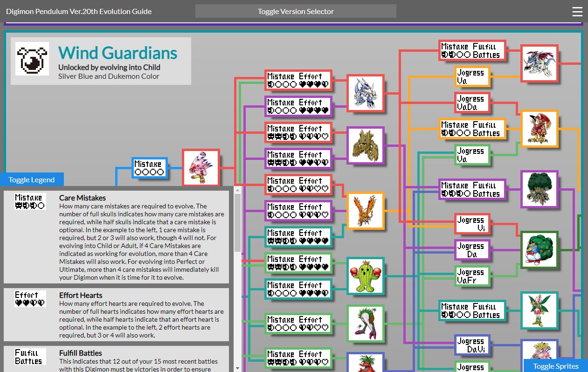Click the Mistake skulls icon in Care Mistakes legend
This screenshot has width=588, height=372.
30,202
